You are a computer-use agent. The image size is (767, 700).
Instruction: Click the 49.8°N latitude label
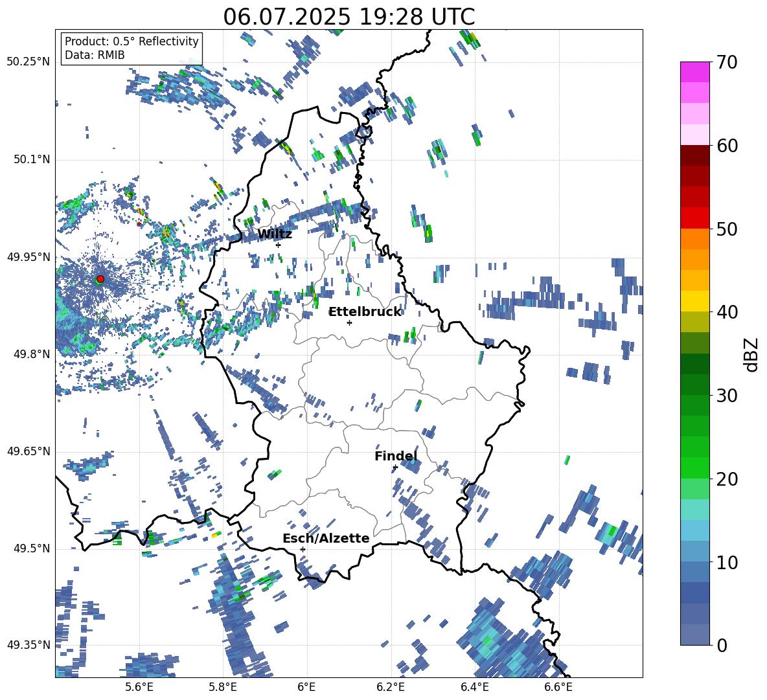(x=31, y=354)
